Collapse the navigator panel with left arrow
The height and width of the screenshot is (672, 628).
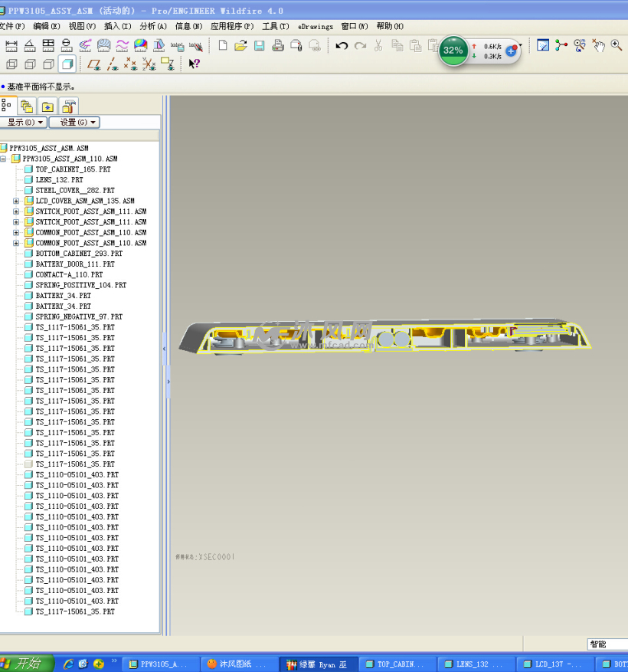pyautogui.click(x=165, y=349)
